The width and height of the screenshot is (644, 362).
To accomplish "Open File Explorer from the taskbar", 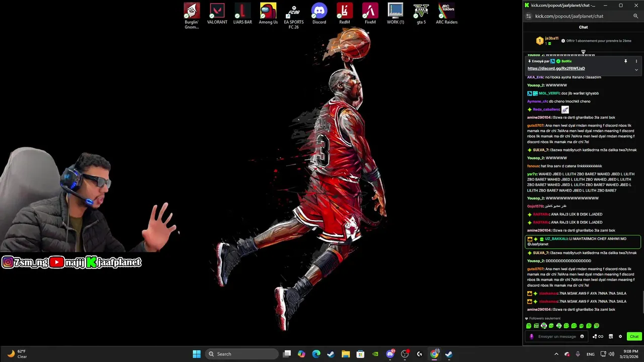I will tap(346, 354).
